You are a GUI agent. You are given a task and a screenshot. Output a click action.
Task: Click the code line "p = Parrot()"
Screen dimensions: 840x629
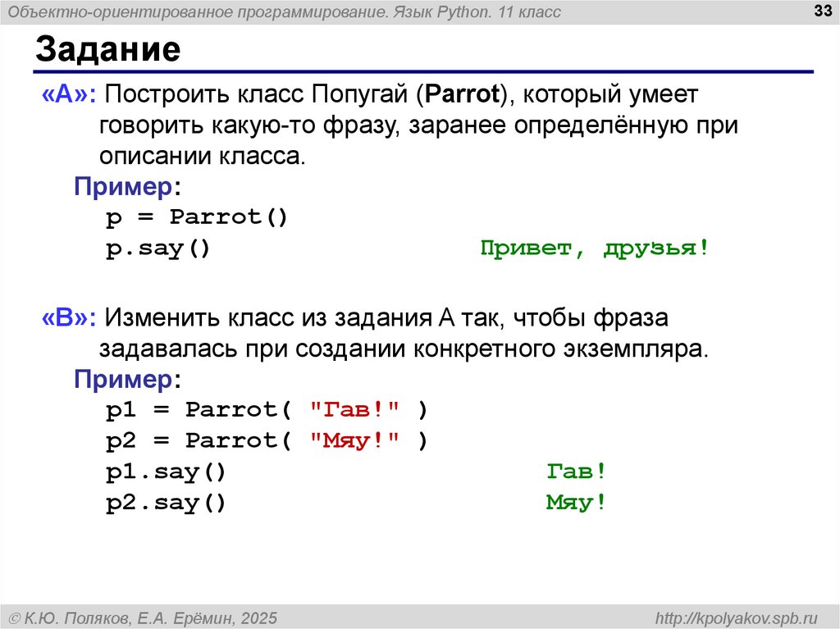pyautogui.click(x=197, y=218)
